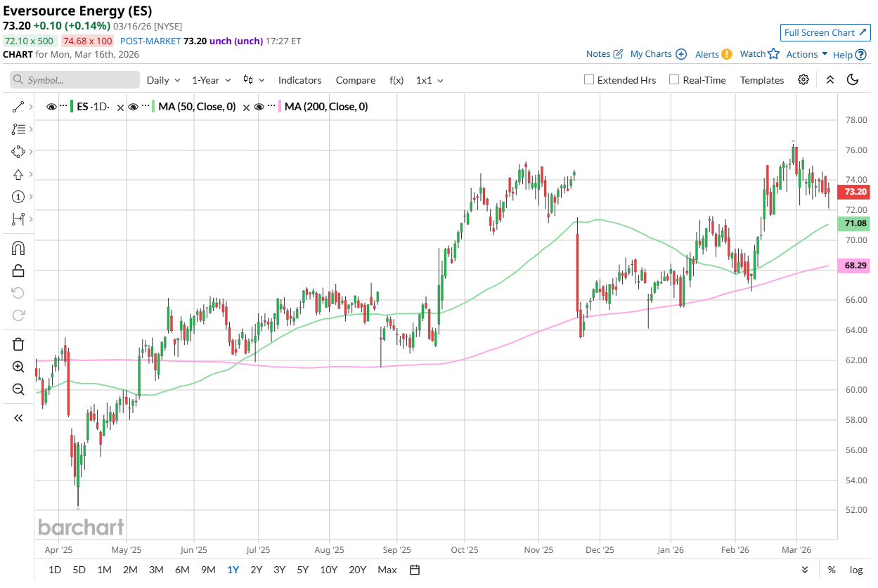
Task: Zoom in using the magnifier plus icon
Action: click(18, 367)
